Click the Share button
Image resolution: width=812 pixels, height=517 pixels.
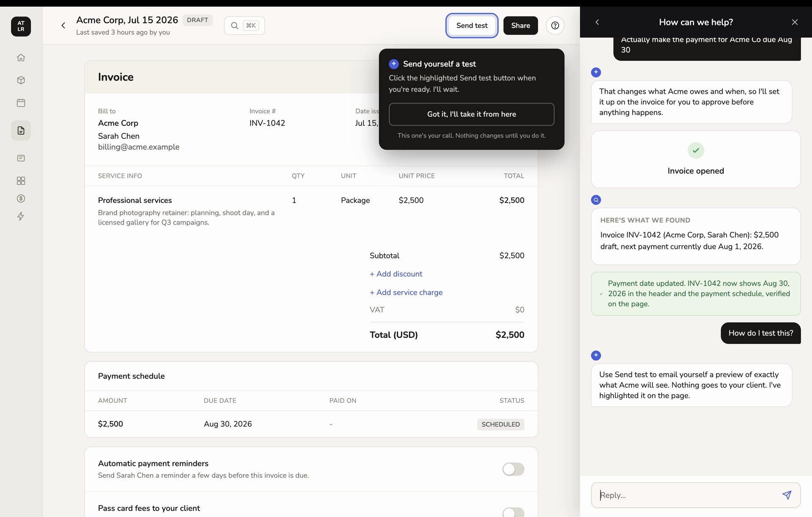point(520,25)
